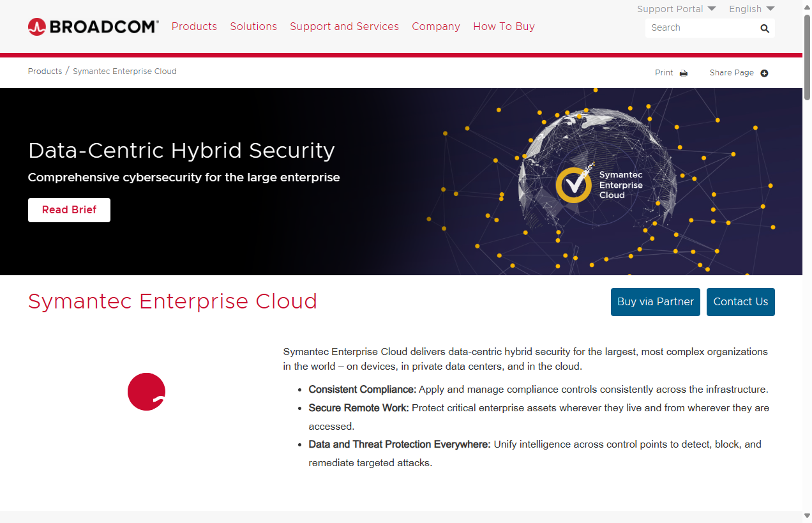
Task: Click the Broadcom wave symbol in the logo
Action: (36, 26)
